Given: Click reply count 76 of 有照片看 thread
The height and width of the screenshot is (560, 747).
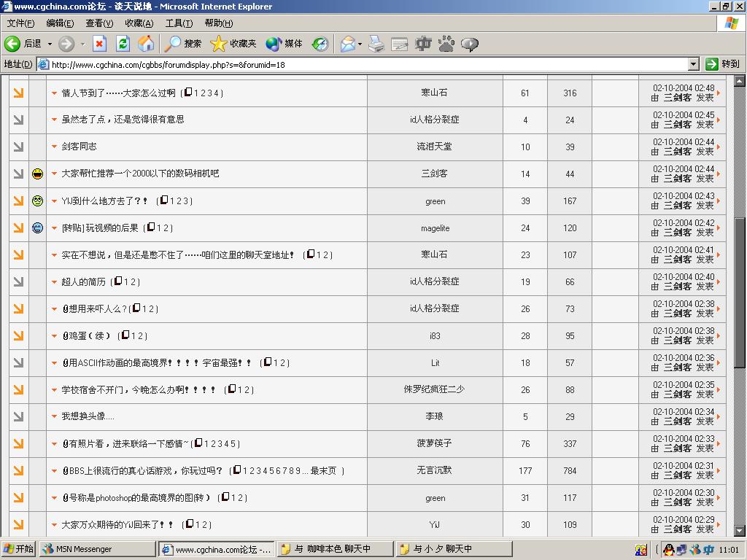Looking at the screenshot, I should pos(525,444).
